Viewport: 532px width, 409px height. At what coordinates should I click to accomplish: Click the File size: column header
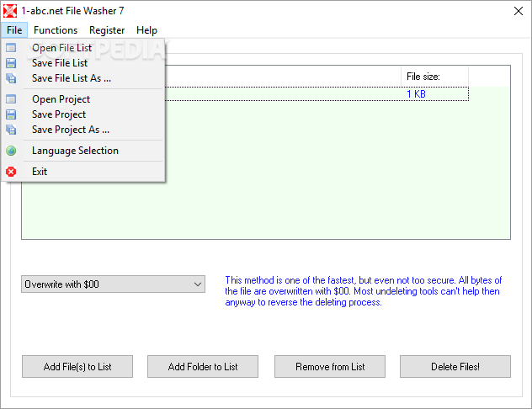pos(435,77)
